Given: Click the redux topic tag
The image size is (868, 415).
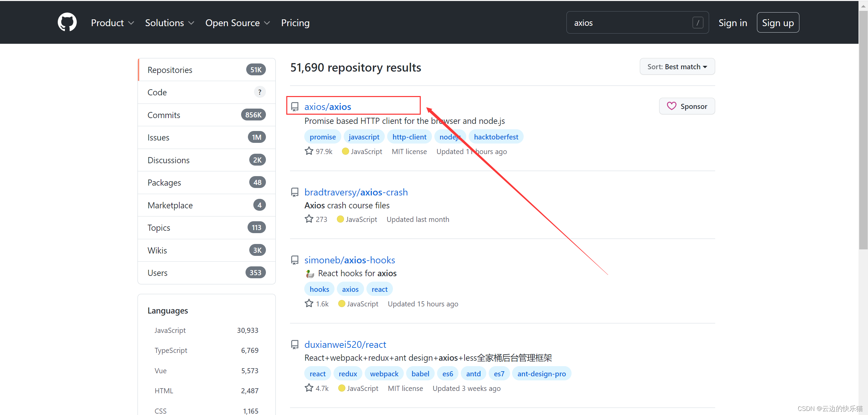Looking at the screenshot, I should pos(348,374).
